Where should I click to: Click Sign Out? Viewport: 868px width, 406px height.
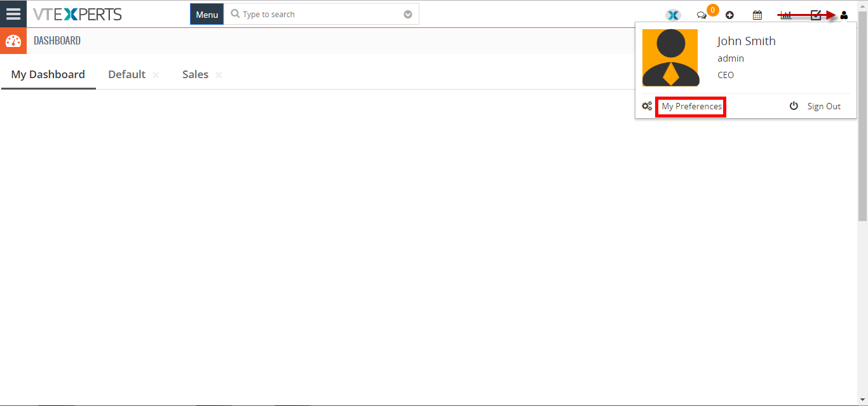[x=824, y=107]
